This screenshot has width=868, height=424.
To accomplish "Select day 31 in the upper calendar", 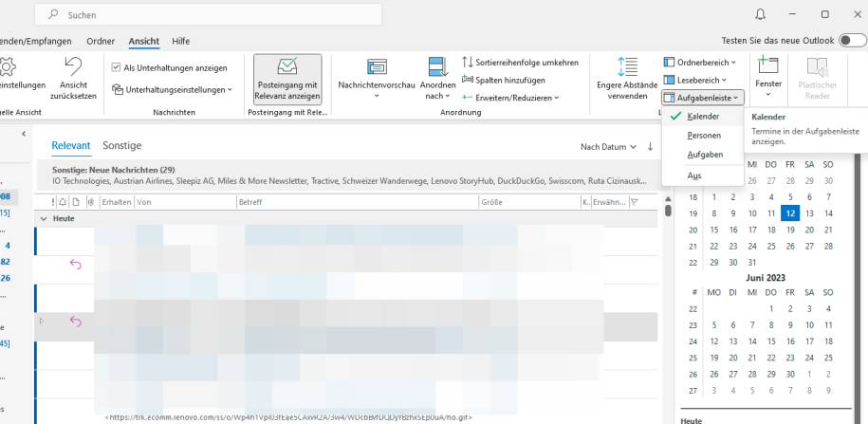I will pyautogui.click(x=751, y=263).
